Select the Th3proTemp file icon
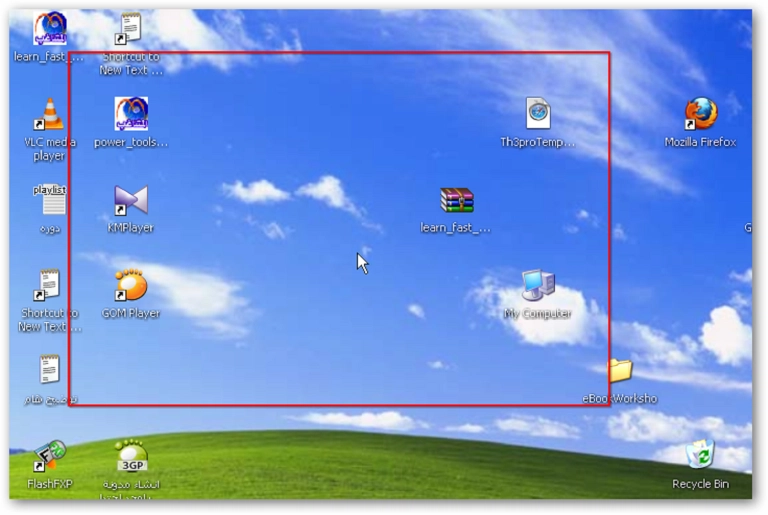 pyautogui.click(x=538, y=113)
